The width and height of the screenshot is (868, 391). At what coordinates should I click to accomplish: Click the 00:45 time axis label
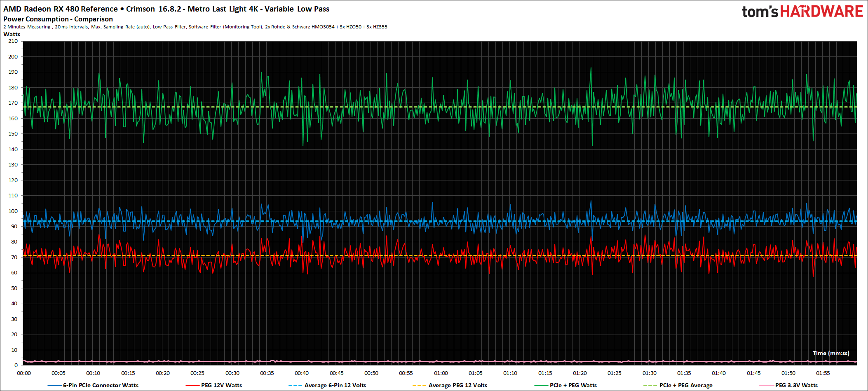pos(337,373)
